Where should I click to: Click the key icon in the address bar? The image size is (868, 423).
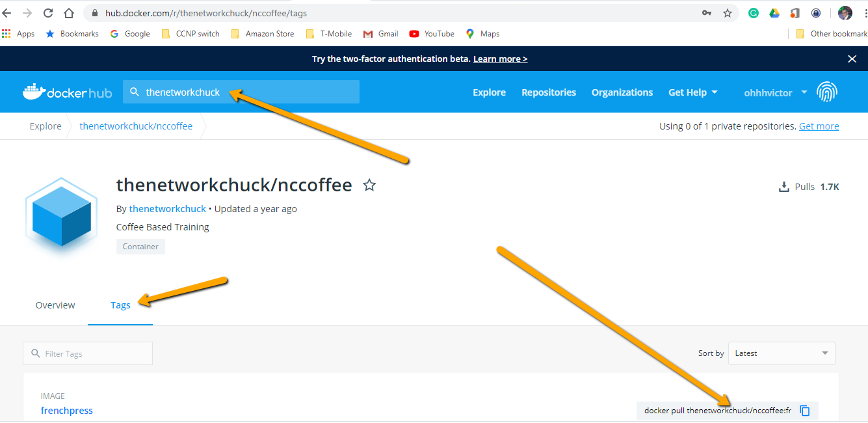coord(706,12)
